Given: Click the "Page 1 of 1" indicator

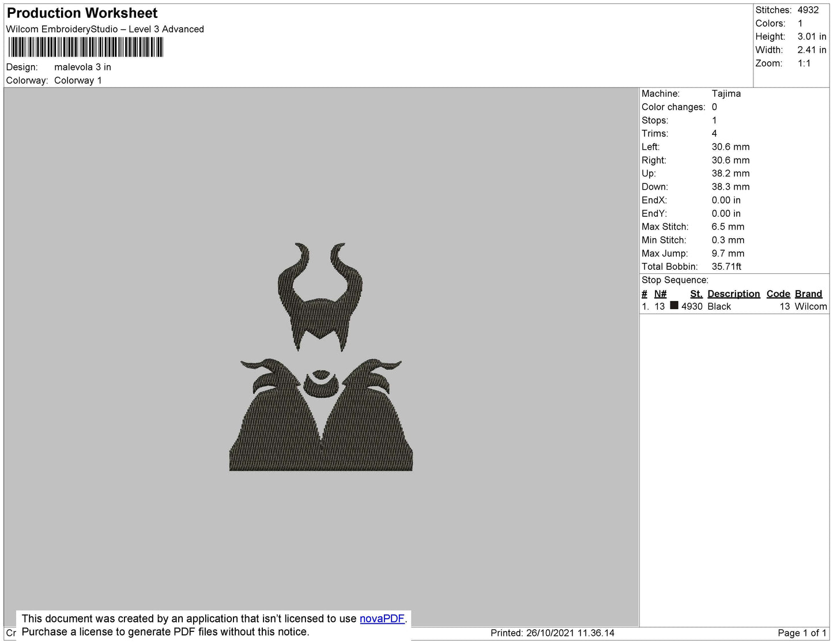Looking at the screenshot, I should 802,633.
